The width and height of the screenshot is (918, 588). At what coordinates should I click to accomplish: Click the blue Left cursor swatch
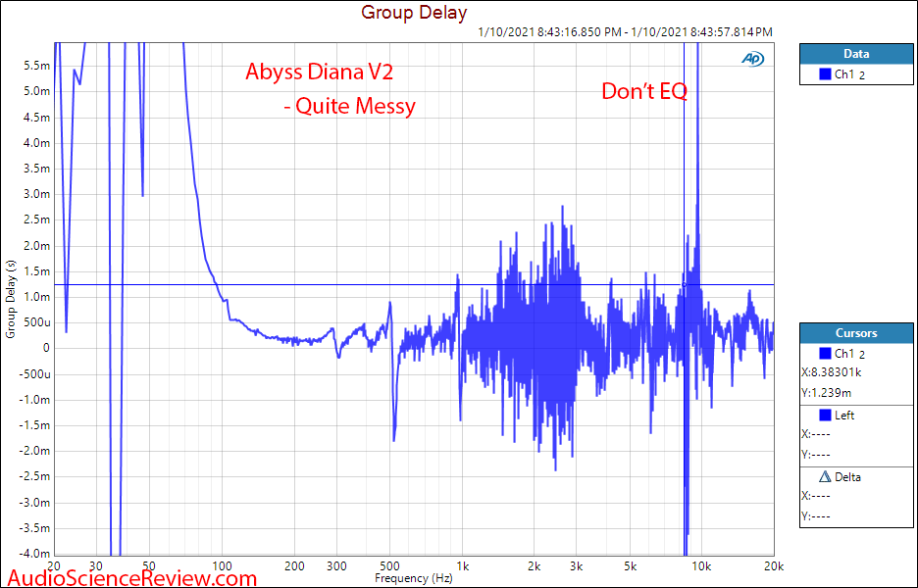click(x=826, y=416)
